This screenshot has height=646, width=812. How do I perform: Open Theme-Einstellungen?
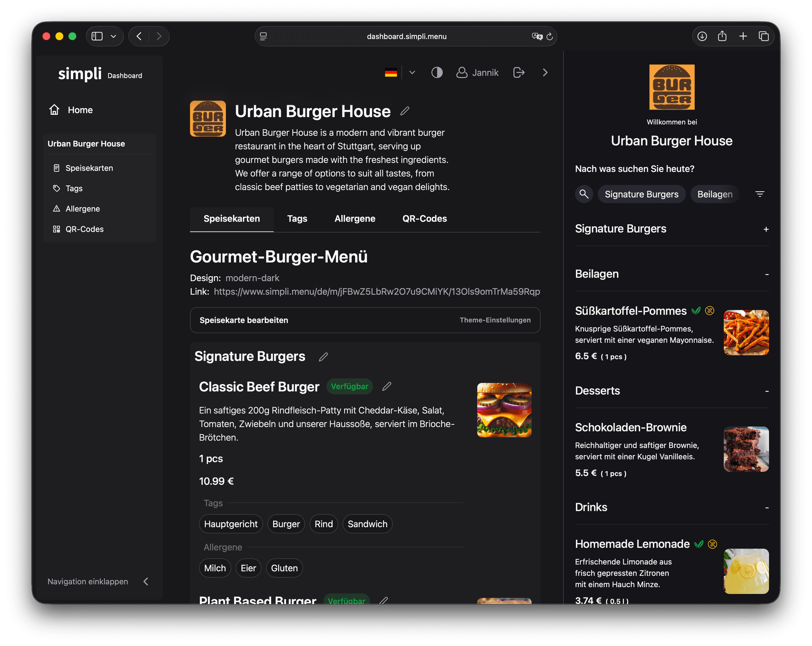tap(495, 320)
